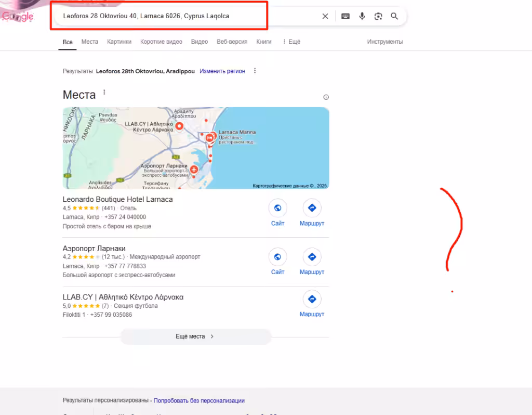Click Попробовать без персонализации link
The width and height of the screenshot is (532, 415).
click(x=199, y=400)
